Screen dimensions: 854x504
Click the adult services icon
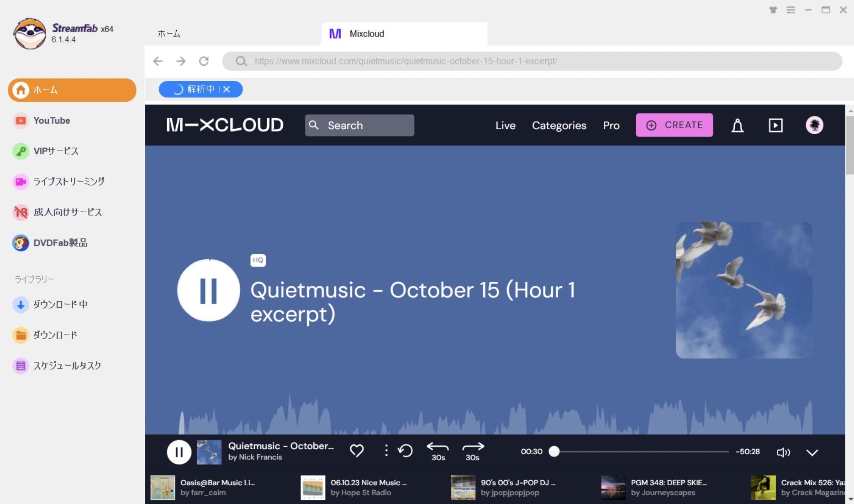point(21,212)
